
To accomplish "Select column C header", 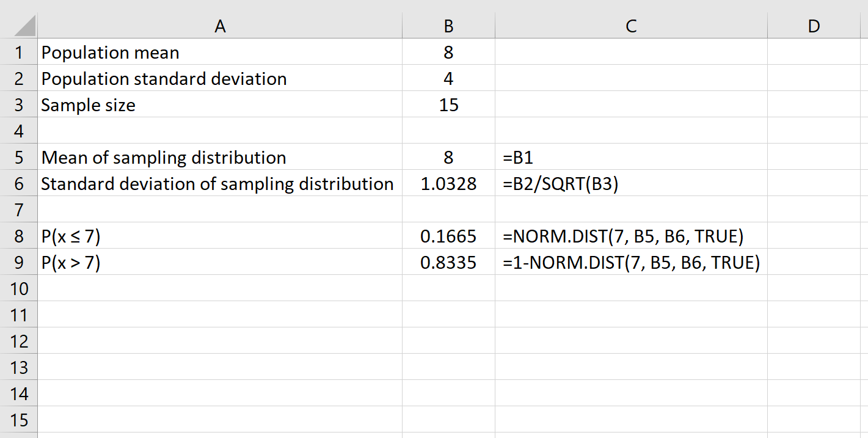I will click(x=630, y=26).
